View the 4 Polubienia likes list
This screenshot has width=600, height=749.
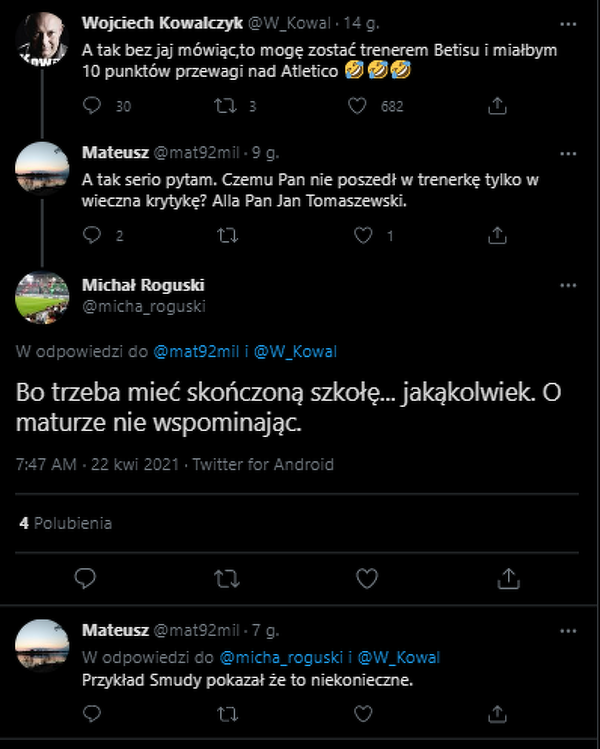(66, 523)
